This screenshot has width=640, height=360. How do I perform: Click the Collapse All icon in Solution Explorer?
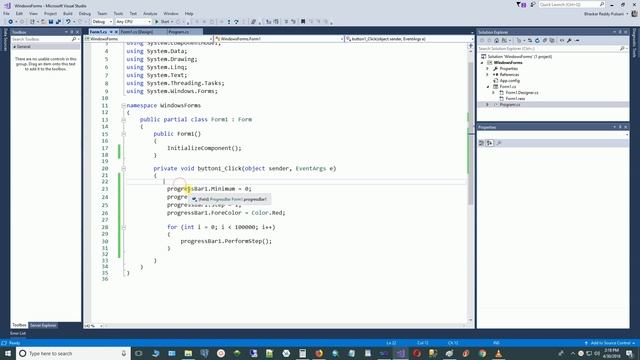click(x=544, y=40)
